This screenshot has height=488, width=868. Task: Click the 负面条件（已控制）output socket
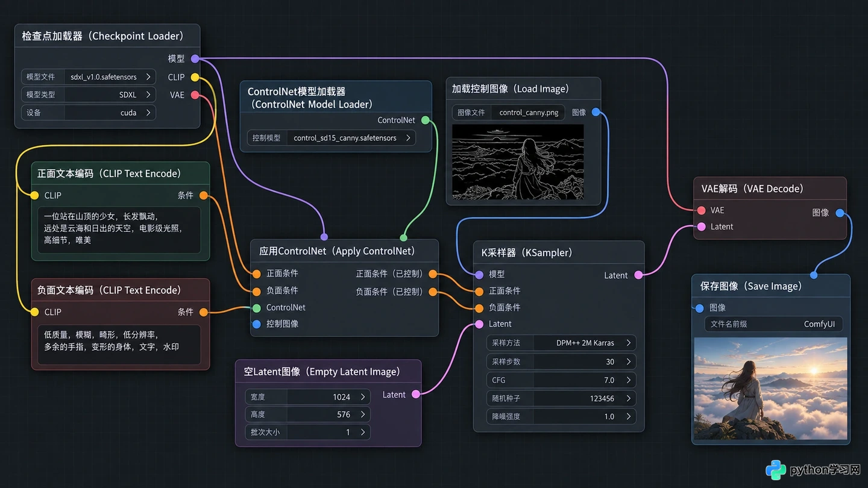pyautogui.click(x=433, y=292)
